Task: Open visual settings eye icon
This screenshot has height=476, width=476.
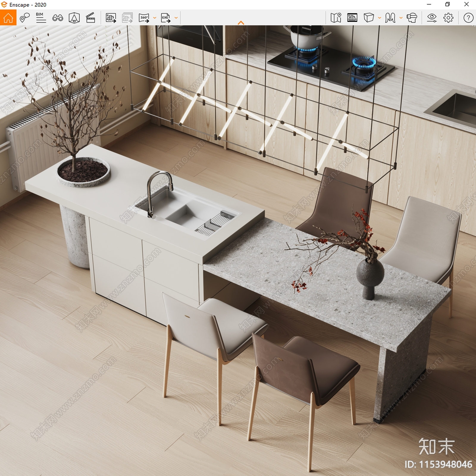Action: click(x=432, y=18)
